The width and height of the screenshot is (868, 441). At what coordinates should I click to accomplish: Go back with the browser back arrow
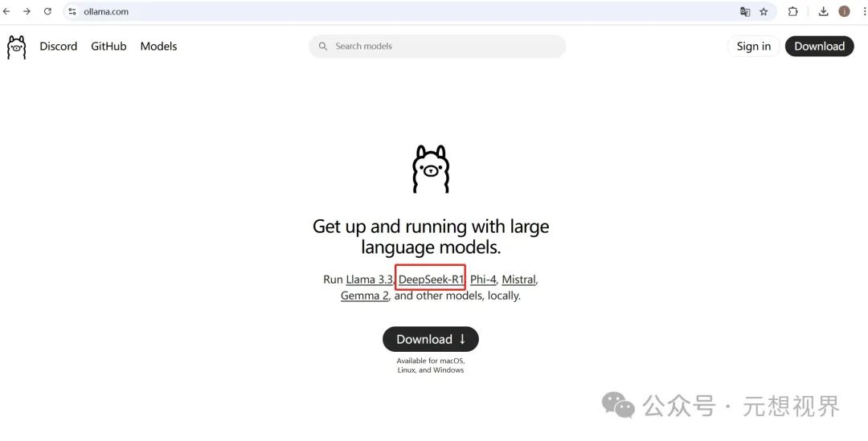pos(6,11)
